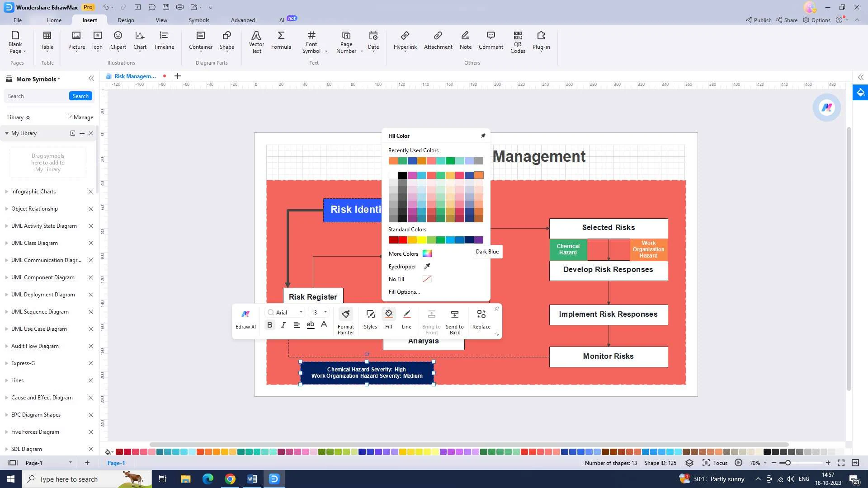
Task: Toggle Bold formatting on selected text
Action: [269, 324]
